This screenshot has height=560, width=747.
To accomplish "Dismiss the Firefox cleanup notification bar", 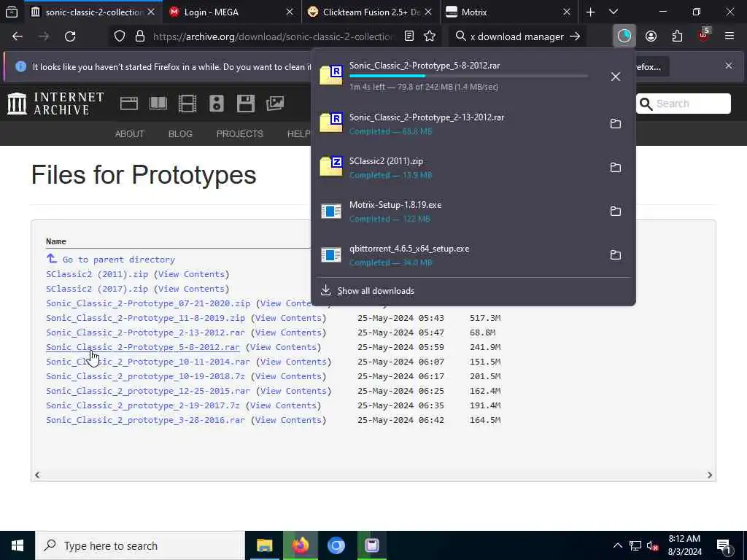I will click(x=729, y=66).
